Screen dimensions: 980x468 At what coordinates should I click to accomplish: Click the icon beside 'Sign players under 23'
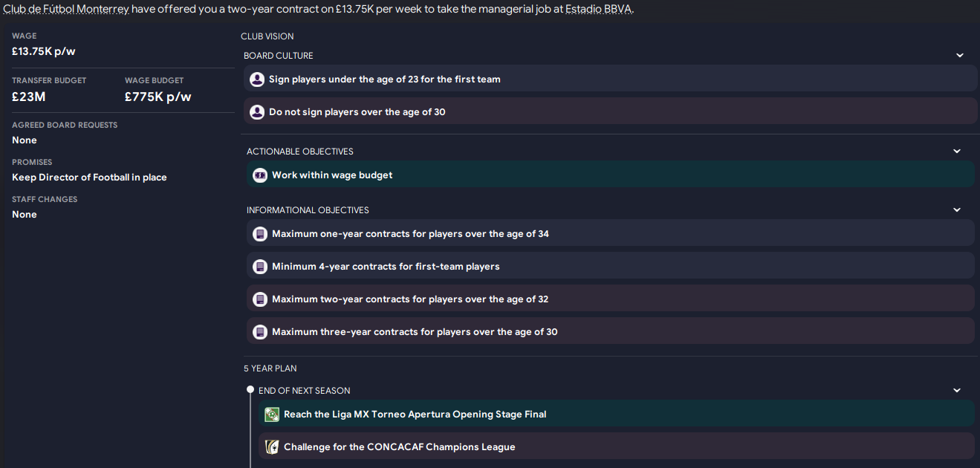(x=257, y=79)
